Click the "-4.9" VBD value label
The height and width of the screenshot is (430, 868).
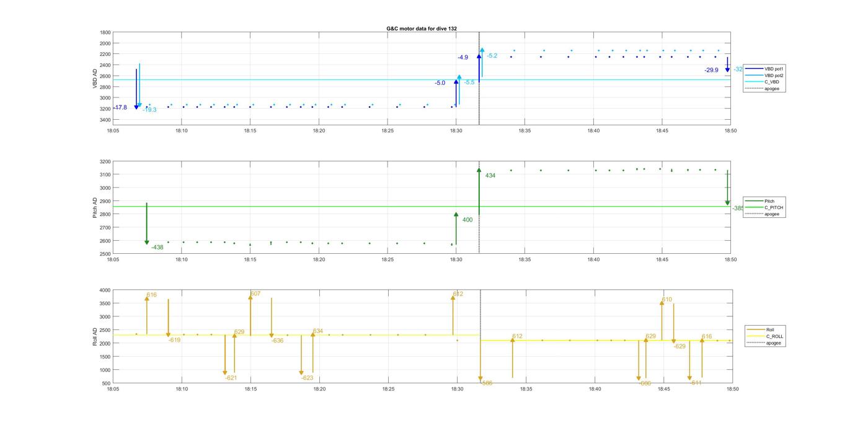coord(463,57)
